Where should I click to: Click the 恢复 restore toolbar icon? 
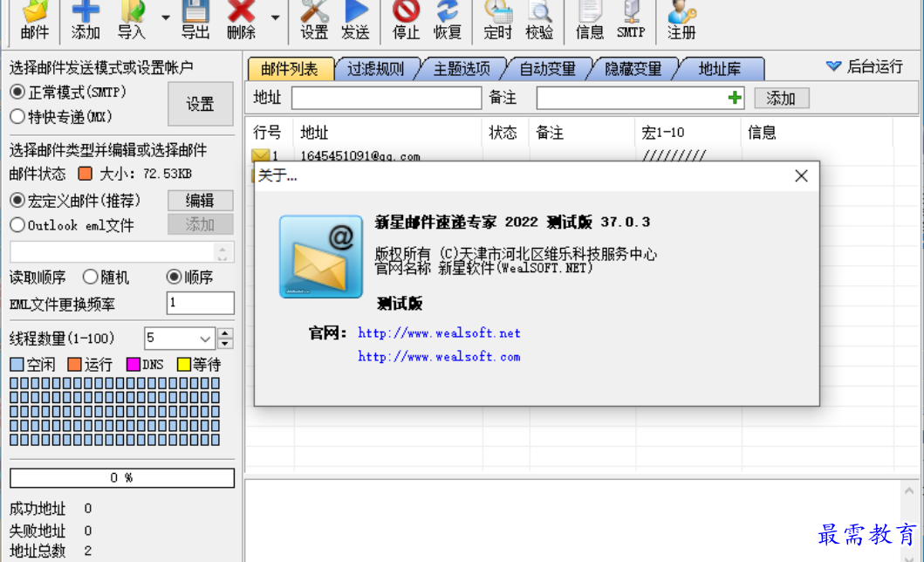pyautogui.click(x=448, y=21)
